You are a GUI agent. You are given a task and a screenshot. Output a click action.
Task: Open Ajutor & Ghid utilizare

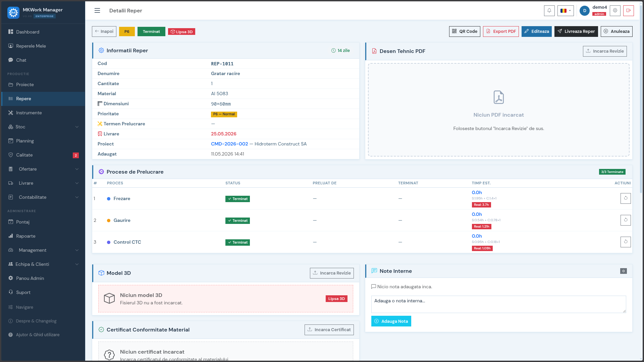(43, 335)
